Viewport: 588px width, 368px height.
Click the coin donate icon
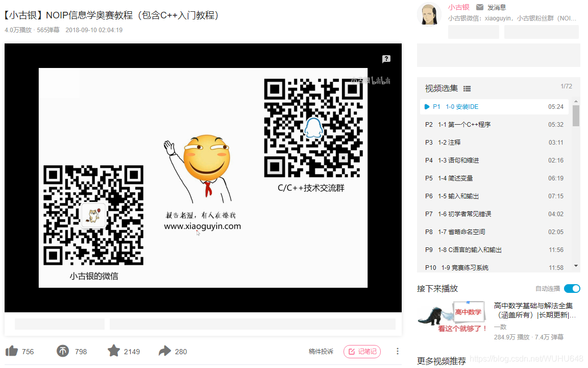click(x=63, y=351)
